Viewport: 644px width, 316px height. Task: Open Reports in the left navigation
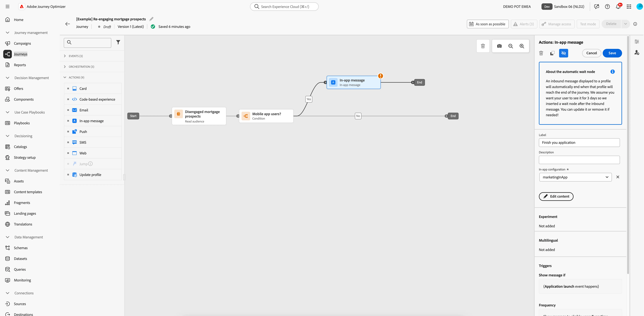pos(20,65)
